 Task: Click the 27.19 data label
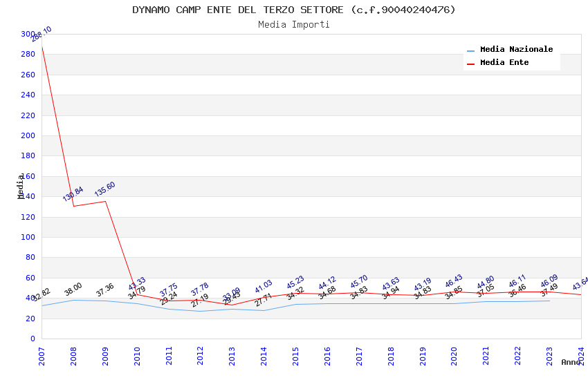(200, 301)
